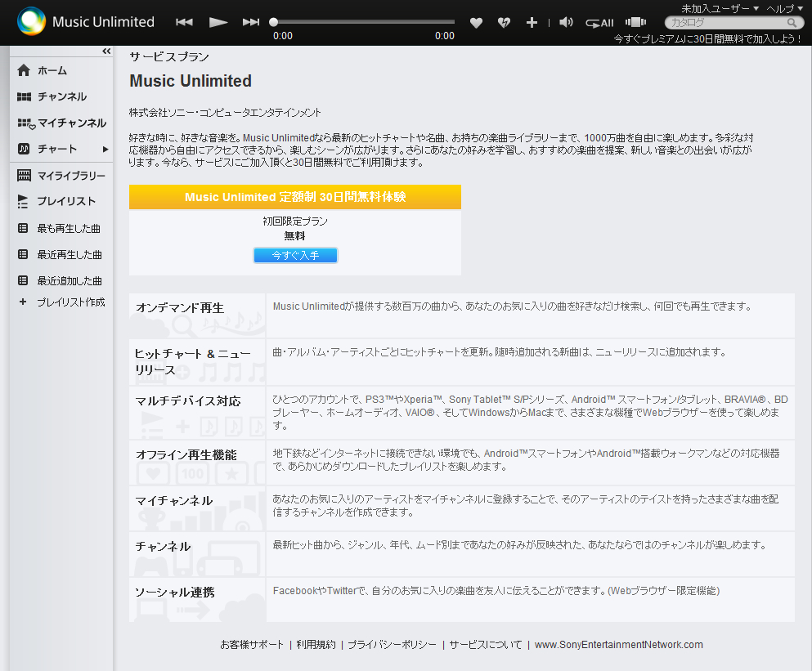
Task: Click the ソーシャル連携 feature heading
Action: pyautogui.click(x=174, y=592)
